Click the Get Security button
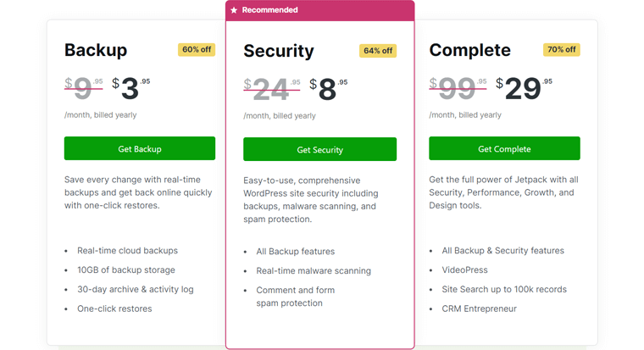Image resolution: width=644 pixels, height=350 pixels. coord(320,149)
